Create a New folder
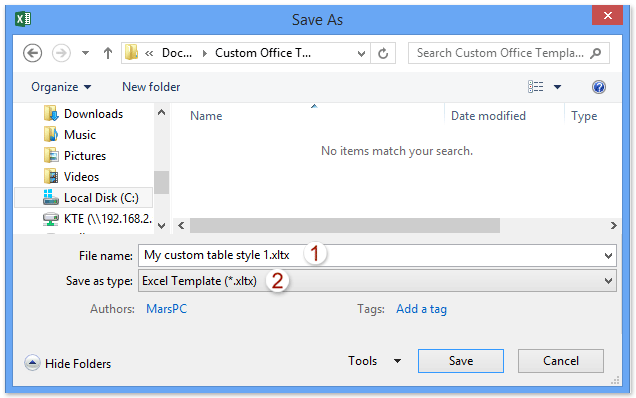This screenshot has height=398, width=636. [151, 87]
